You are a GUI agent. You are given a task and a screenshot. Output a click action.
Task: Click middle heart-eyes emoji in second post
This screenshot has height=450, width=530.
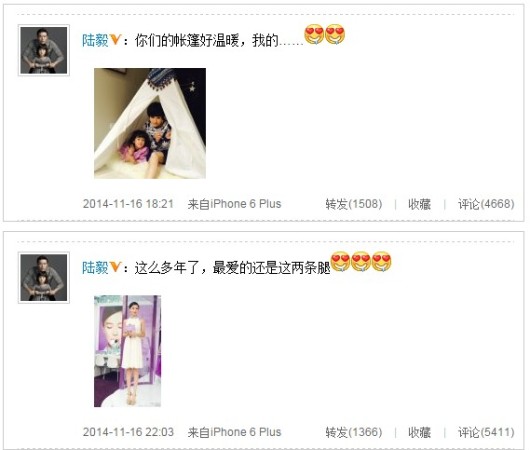[x=361, y=262]
